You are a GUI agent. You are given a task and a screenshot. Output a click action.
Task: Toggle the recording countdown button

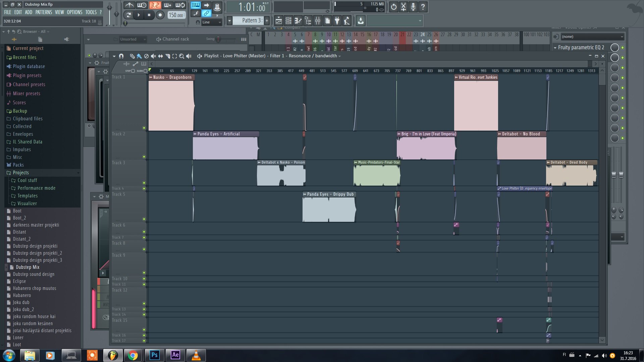pos(155,5)
